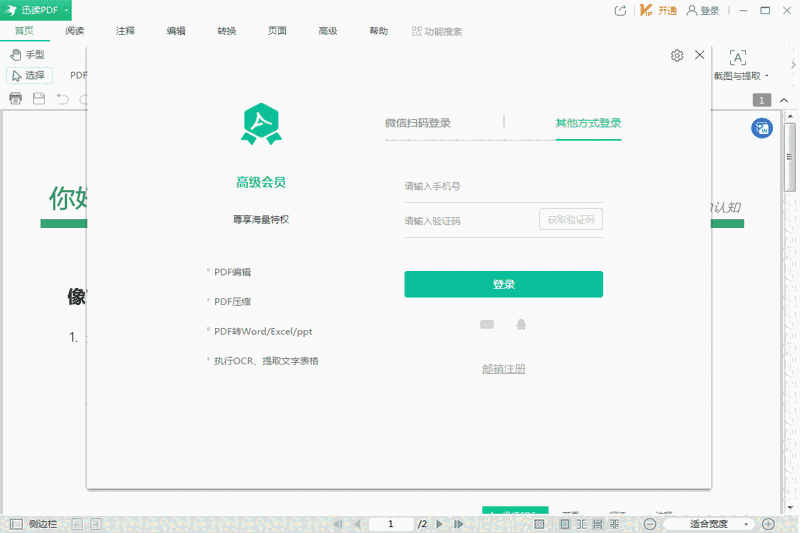The height and width of the screenshot is (533, 800).
Task: Activate the 选择 selection tool
Action: click(x=29, y=75)
